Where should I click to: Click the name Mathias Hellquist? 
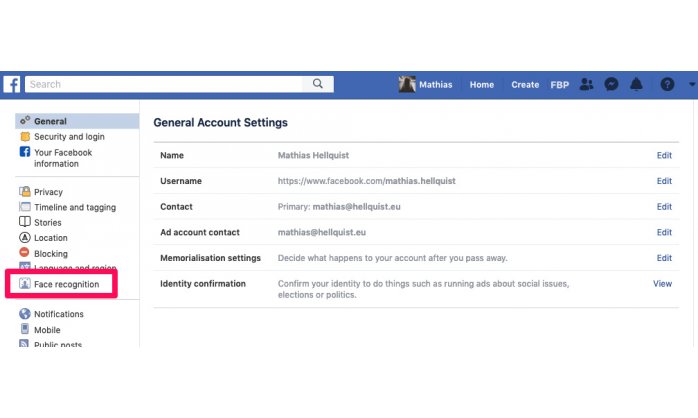coord(313,155)
